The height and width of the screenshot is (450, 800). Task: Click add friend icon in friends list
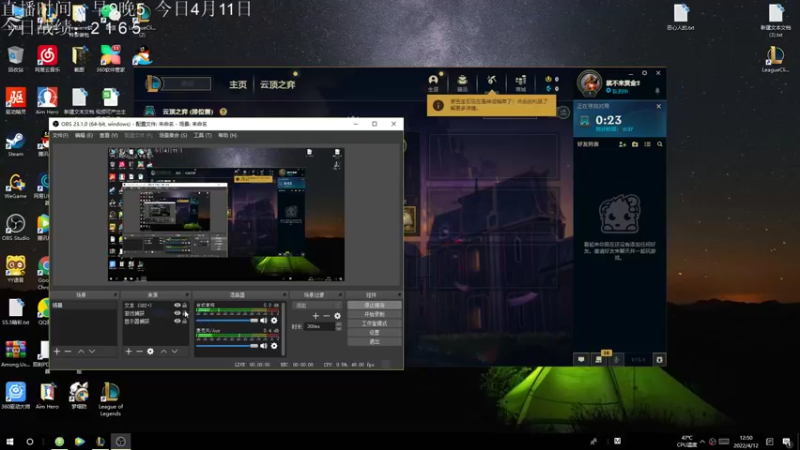622,144
